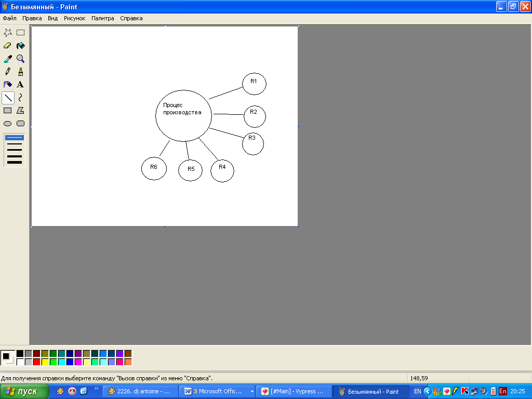
Task: Pick the black color swatch
Action: pos(20,353)
